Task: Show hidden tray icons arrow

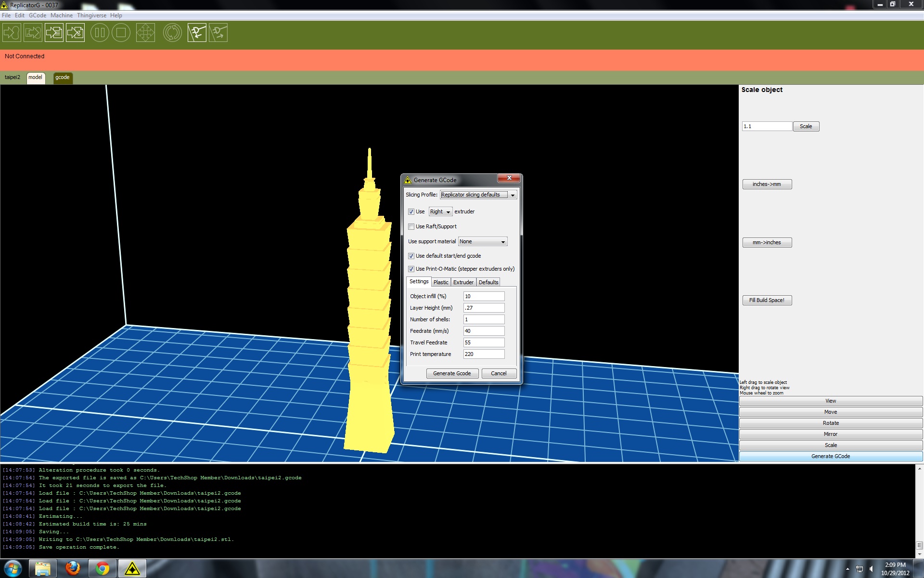Action: (x=847, y=569)
